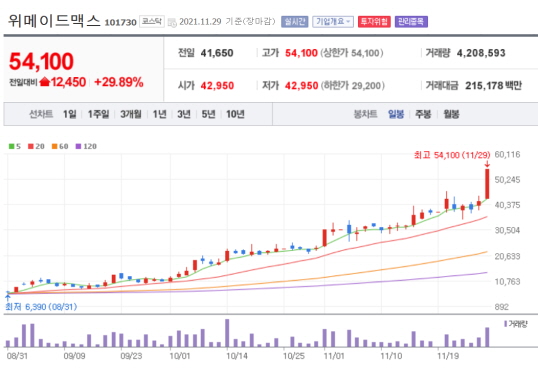Image resolution: width=538 pixels, height=375 pixels.
Task: Click the 거래량 value 4,208,593
Action: pyautogui.click(x=481, y=53)
